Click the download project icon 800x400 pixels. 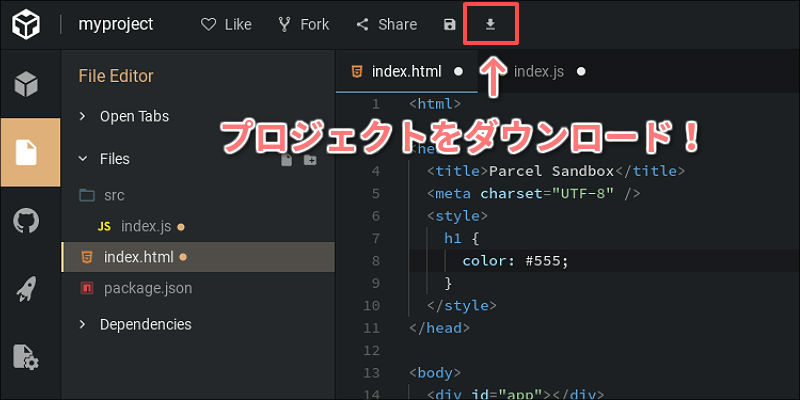click(490, 24)
